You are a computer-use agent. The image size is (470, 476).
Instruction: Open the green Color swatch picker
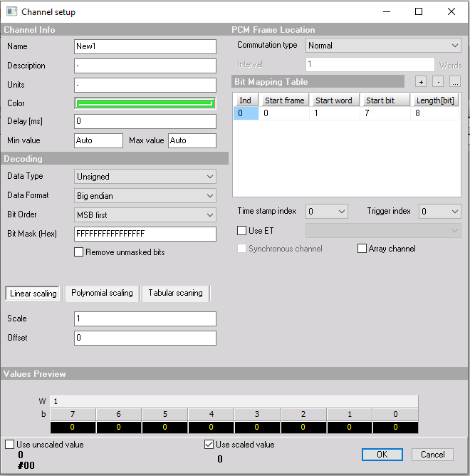click(145, 103)
